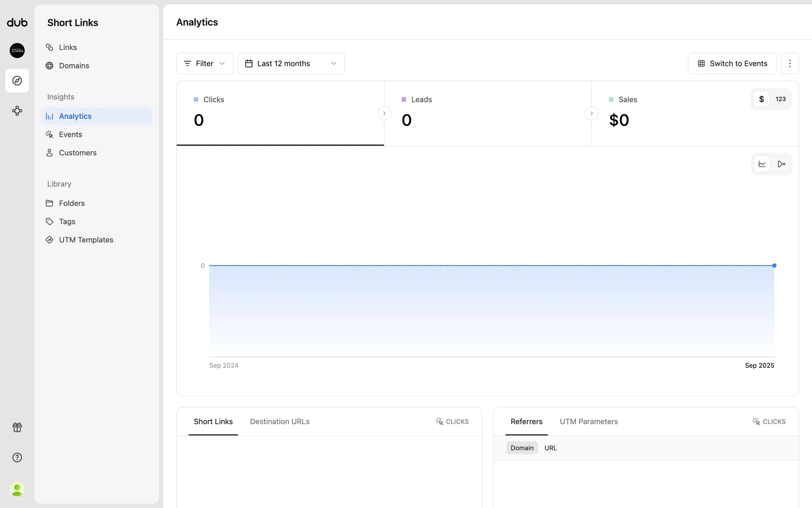Open the workspace avatar switcher

tap(17, 50)
